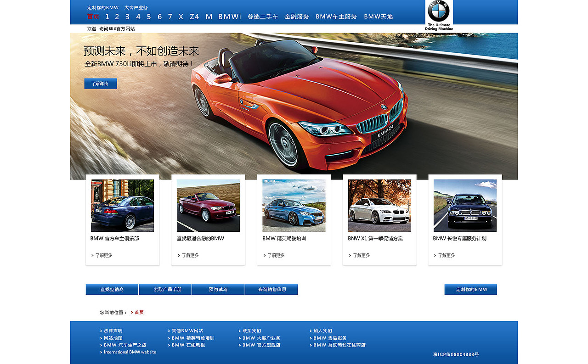Open BMW车主服务 navigation item
588x364 pixels.
click(336, 17)
